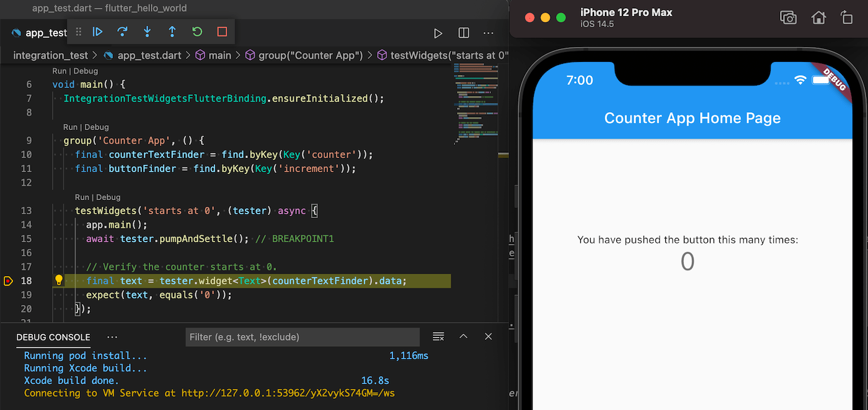Click the Step Over debug icon
The height and width of the screenshot is (410, 868).
(122, 32)
